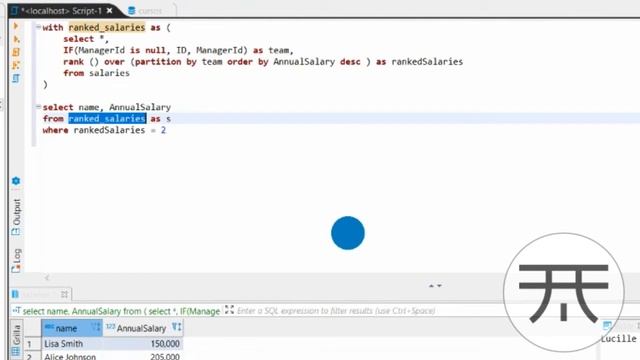Show the Log side panel
This screenshot has width=640, height=360.
coord(16,260)
